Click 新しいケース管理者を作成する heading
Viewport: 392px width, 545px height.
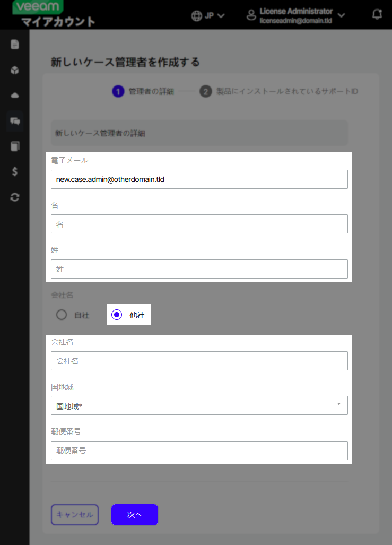click(125, 62)
